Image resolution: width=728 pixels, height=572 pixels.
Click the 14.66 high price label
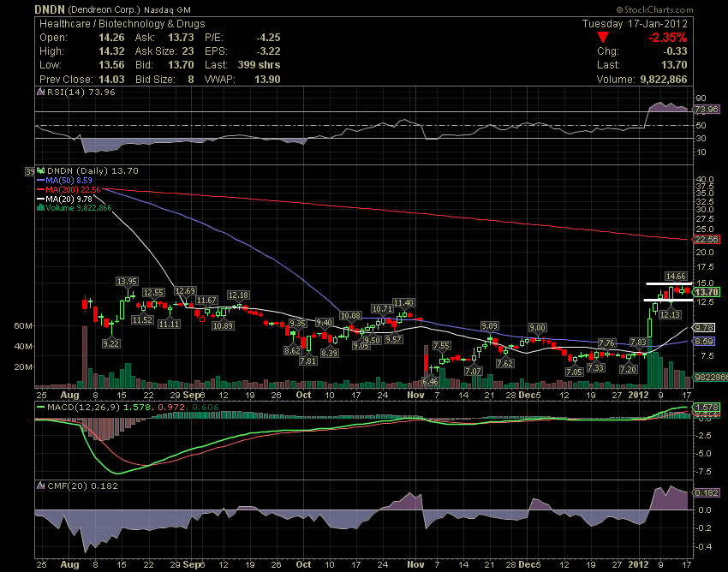(676, 277)
